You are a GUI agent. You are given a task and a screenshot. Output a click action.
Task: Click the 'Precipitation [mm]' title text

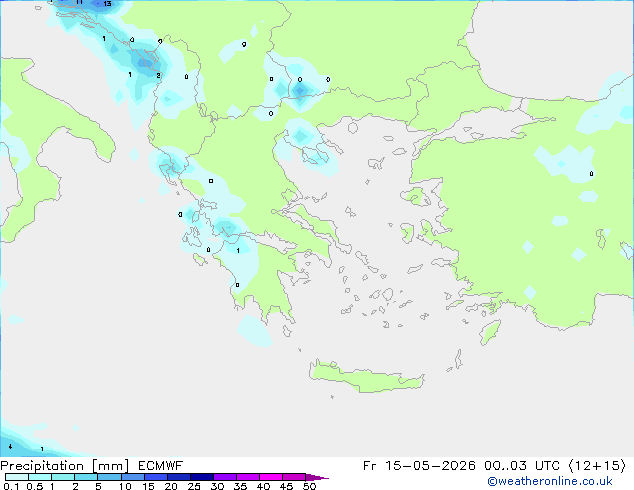coord(64,466)
